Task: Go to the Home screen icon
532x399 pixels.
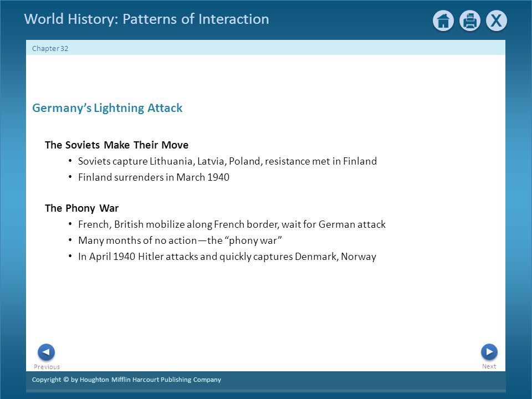Action: 443,21
